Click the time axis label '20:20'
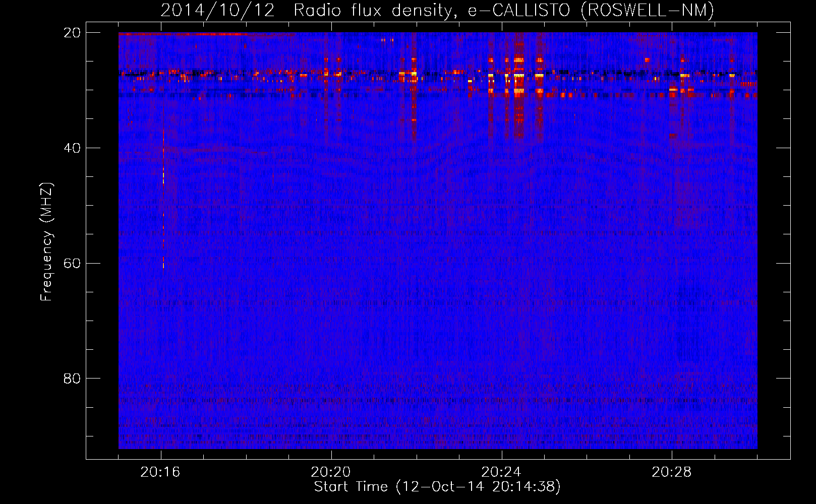Image resolution: width=816 pixels, height=504 pixels. [331, 472]
